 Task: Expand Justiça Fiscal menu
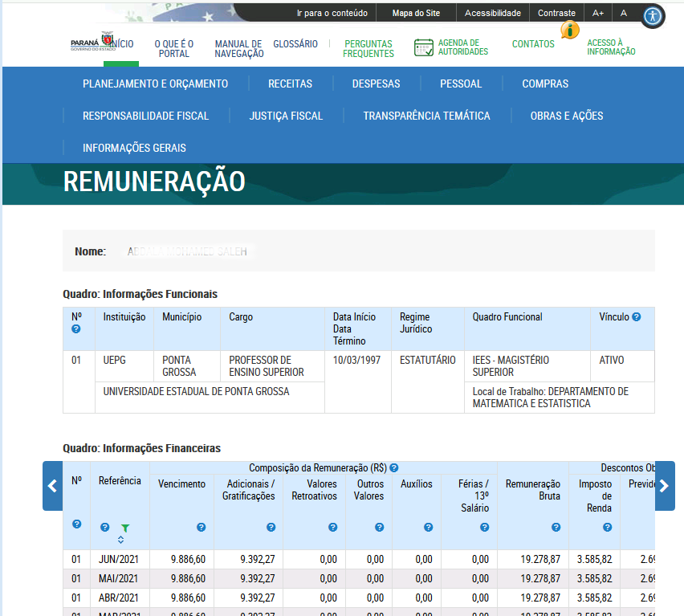click(x=286, y=116)
